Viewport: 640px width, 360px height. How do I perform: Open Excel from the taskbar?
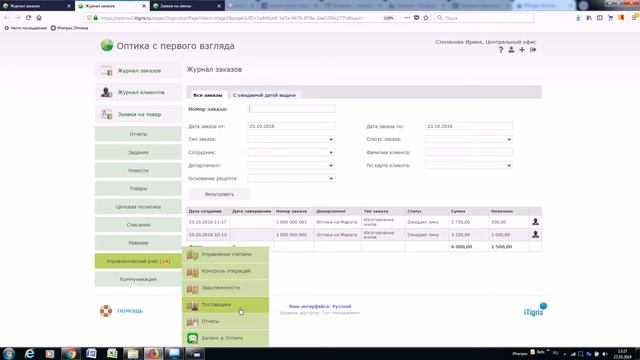(x=112, y=353)
